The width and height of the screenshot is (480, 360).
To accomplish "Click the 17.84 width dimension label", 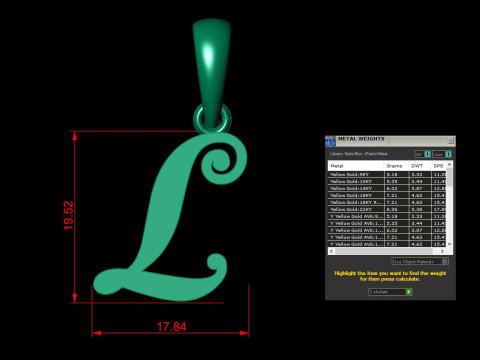I will click(x=171, y=327).
